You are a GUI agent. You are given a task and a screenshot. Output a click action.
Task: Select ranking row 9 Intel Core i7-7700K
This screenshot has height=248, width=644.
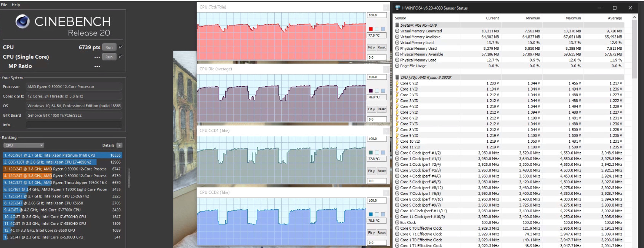[62, 210]
